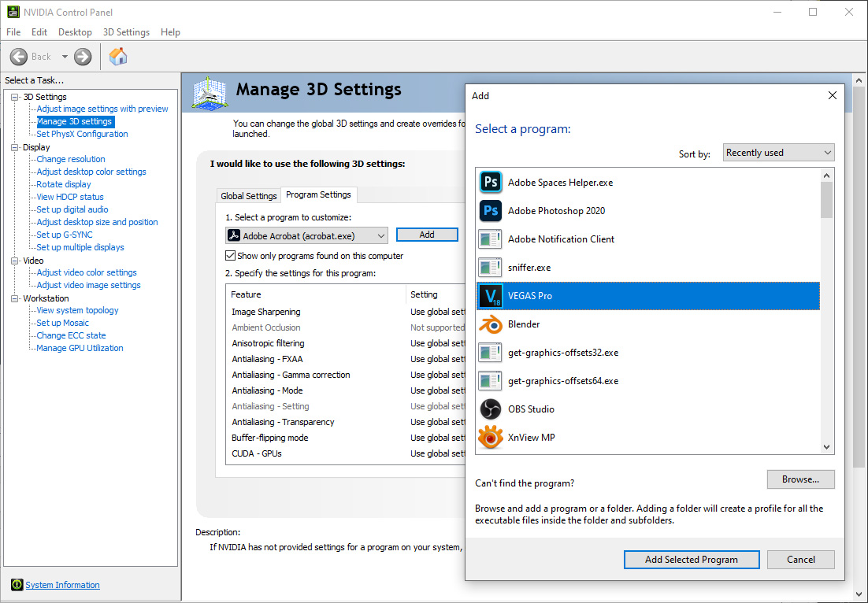868x603 pixels.
Task: Click the XnView MP icon
Action: (x=491, y=438)
